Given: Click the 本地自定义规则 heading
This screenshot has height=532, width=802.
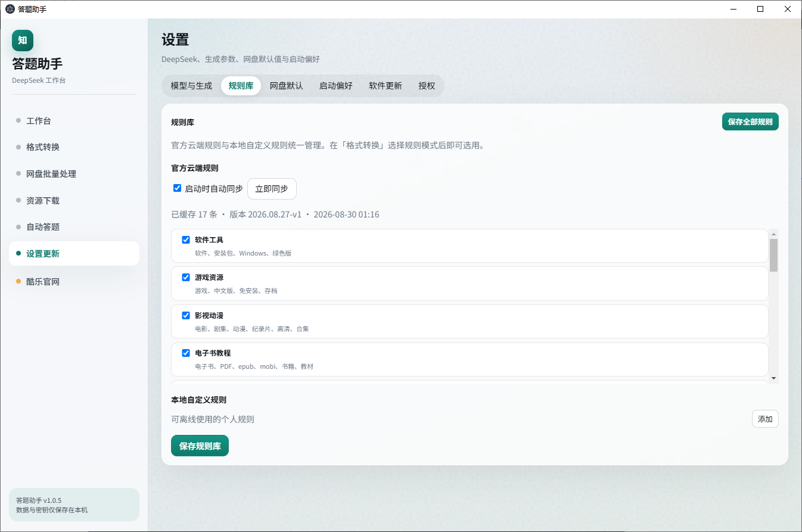Looking at the screenshot, I should (x=198, y=400).
